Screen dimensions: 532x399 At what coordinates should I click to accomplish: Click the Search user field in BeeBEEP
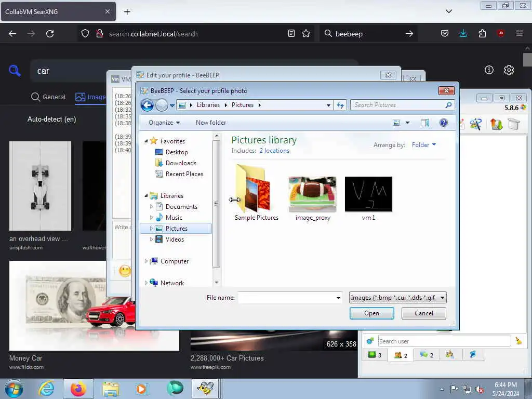pos(444,341)
